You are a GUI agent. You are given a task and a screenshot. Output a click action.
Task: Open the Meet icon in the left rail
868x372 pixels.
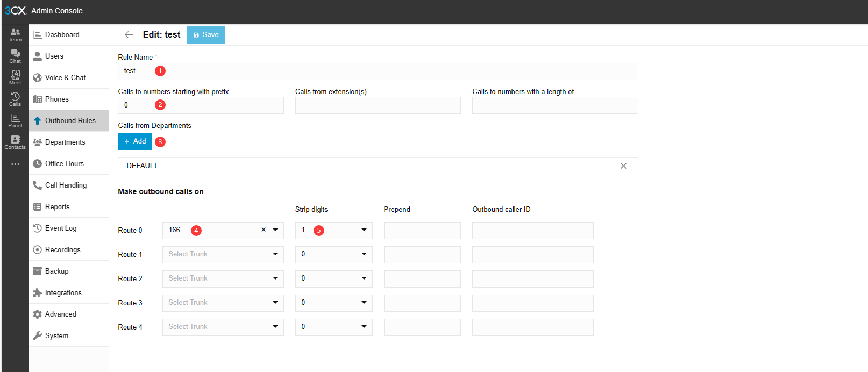coord(15,78)
